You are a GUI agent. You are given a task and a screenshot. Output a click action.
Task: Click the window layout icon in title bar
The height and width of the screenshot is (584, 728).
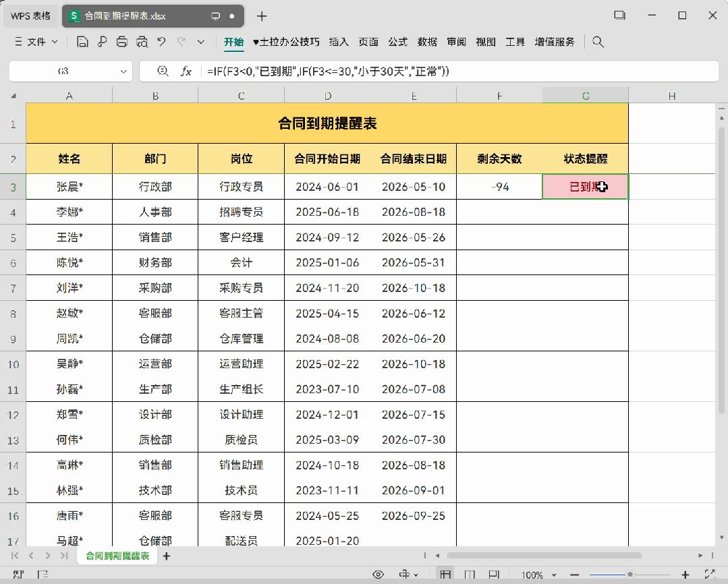[x=620, y=16]
